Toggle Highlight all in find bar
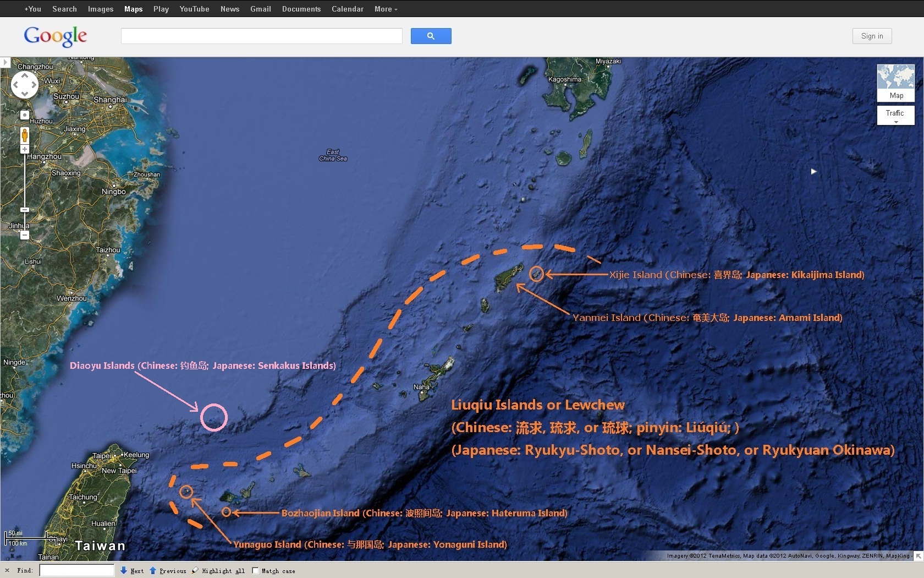Screen dimensions: 924x578 [x=218, y=571]
